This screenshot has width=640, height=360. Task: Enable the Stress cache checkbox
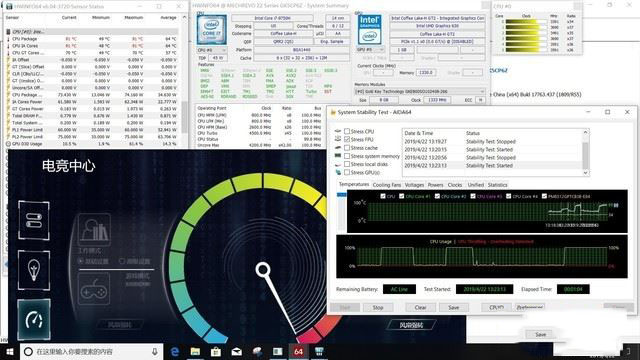point(347,148)
